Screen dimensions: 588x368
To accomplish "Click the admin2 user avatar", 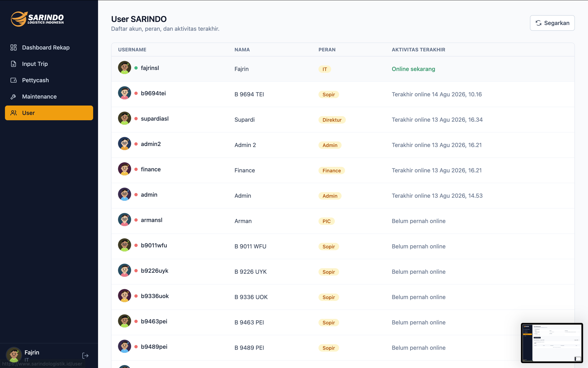I will coord(124,144).
